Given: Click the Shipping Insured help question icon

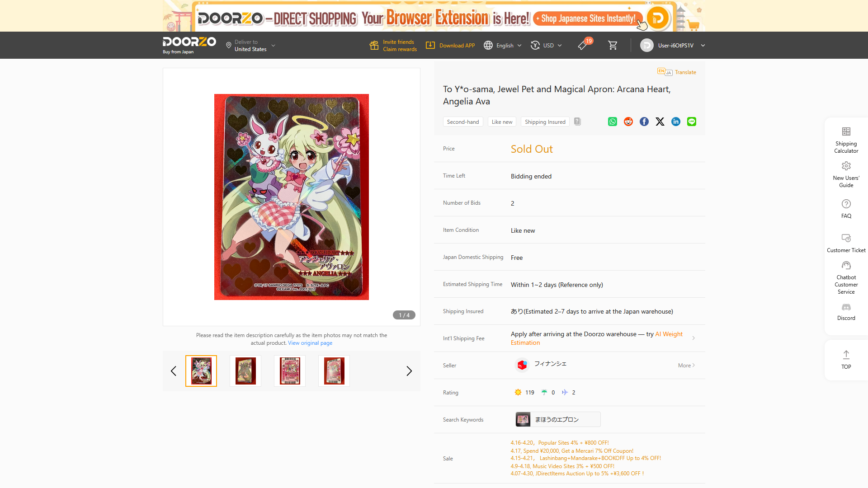Looking at the screenshot, I should tap(577, 122).
